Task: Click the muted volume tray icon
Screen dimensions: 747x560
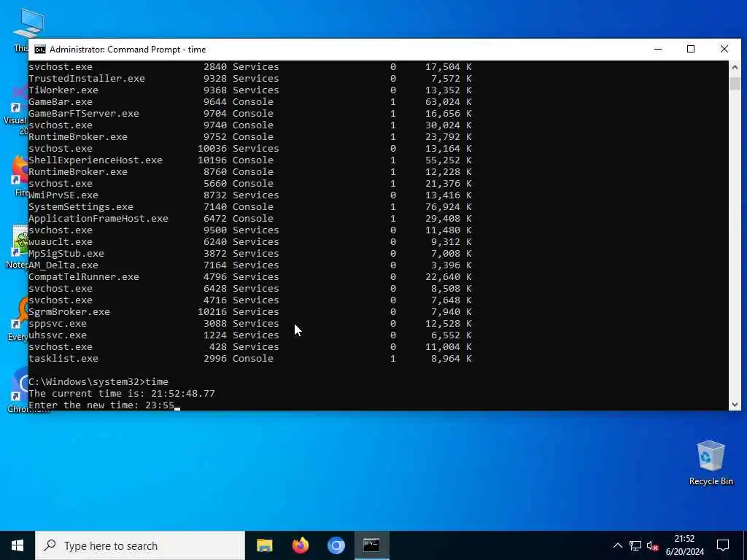Action: tap(652, 545)
